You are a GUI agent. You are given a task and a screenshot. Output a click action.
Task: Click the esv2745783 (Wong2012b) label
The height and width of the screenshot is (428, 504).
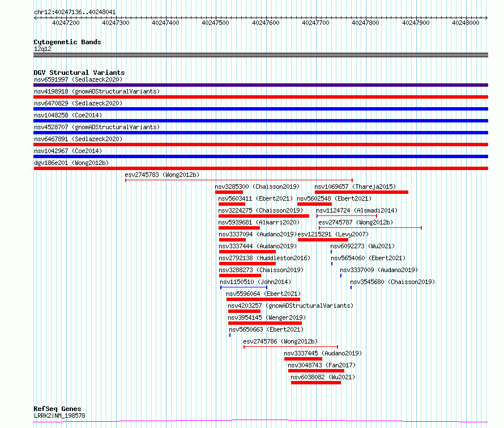pyautogui.click(x=162, y=175)
